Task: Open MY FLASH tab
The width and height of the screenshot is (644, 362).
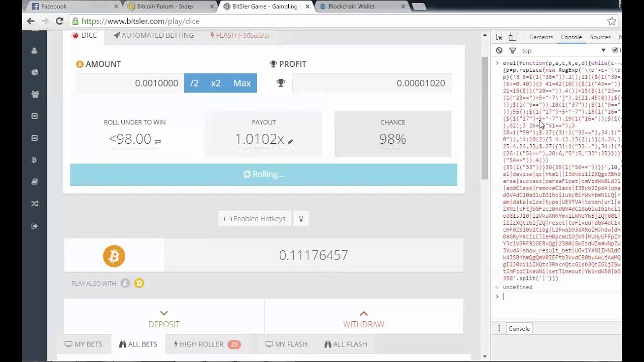Action: click(286, 344)
